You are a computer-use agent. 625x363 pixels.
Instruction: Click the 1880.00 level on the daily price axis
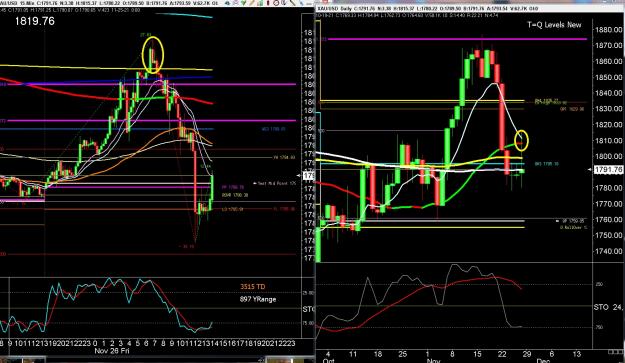[x=608, y=29]
